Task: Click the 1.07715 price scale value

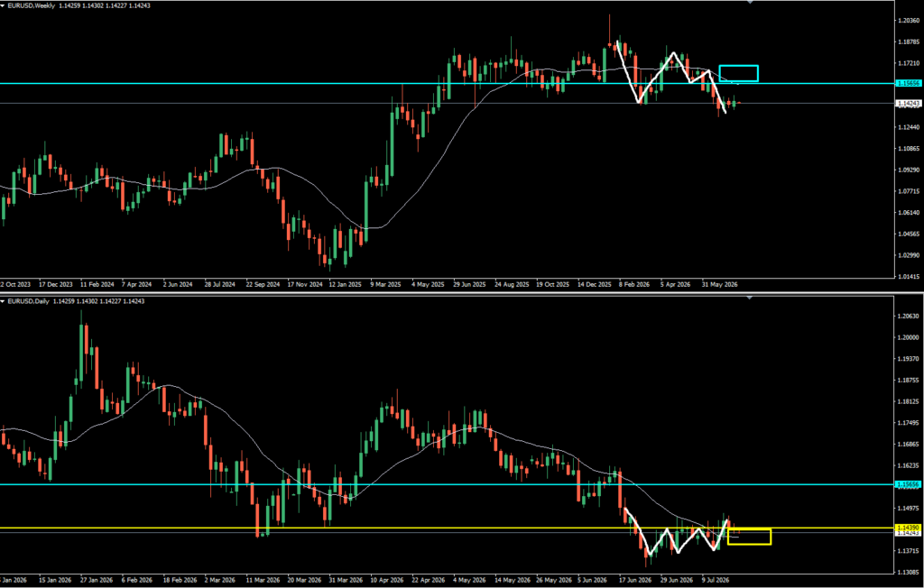Action: (x=908, y=191)
